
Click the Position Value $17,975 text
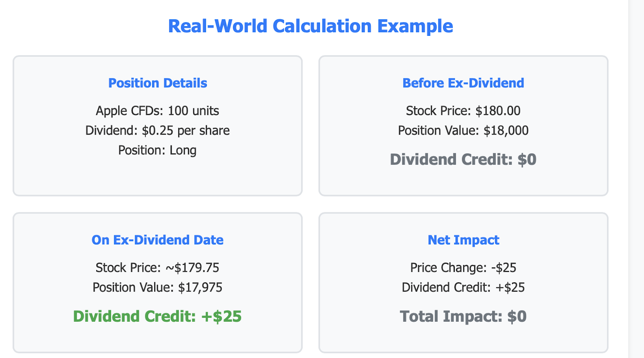pos(157,288)
